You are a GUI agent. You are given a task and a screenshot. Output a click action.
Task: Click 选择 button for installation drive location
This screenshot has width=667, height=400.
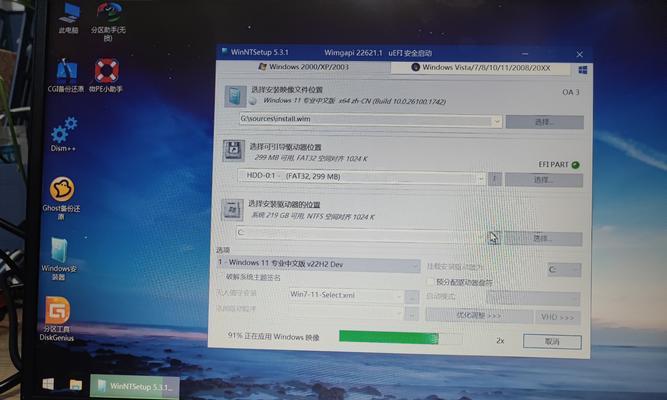tap(543, 239)
